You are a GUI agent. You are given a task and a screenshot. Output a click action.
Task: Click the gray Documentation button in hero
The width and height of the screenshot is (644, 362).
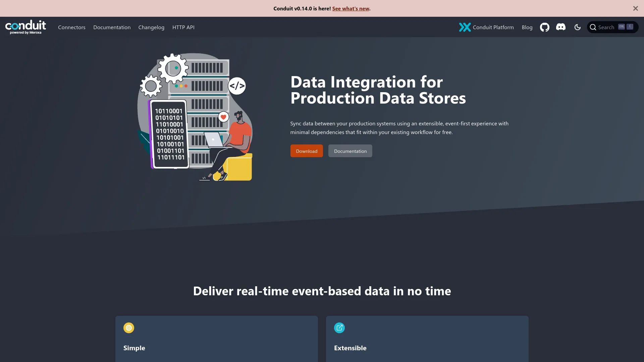[x=350, y=151]
